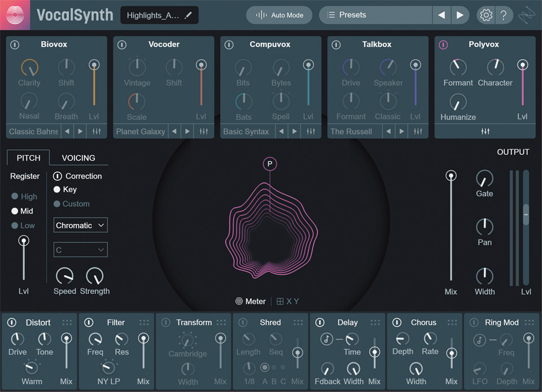Click the Transform module drag handle dots
Image resolution: width=542 pixels, height=392 pixels.
tap(221, 323)
